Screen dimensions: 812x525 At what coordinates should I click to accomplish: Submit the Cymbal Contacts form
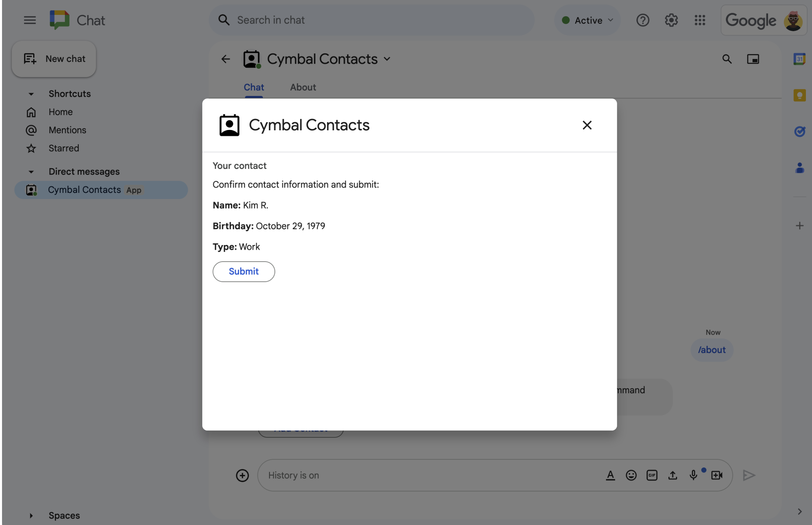(243, 271)
